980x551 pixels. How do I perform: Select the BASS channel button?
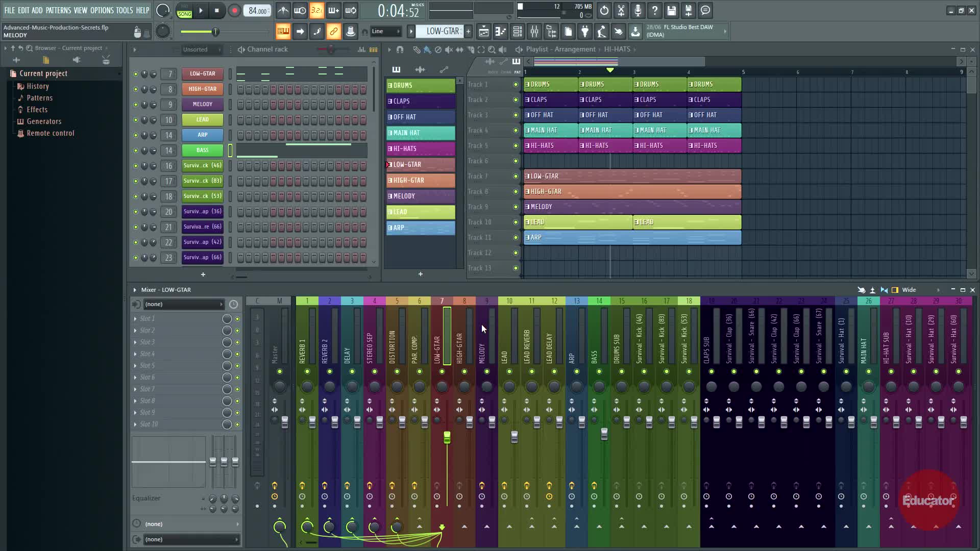click(203, 151)
